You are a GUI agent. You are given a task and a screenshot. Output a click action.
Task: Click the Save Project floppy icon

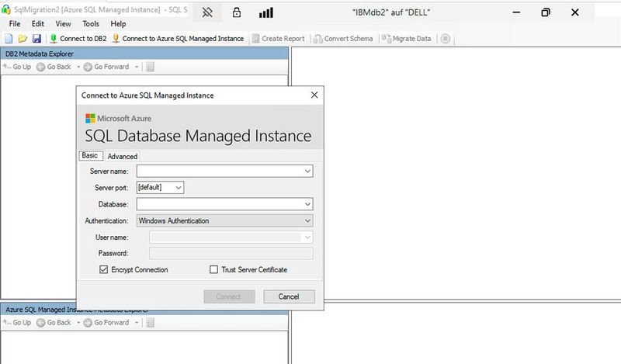[x=36, y=39]
